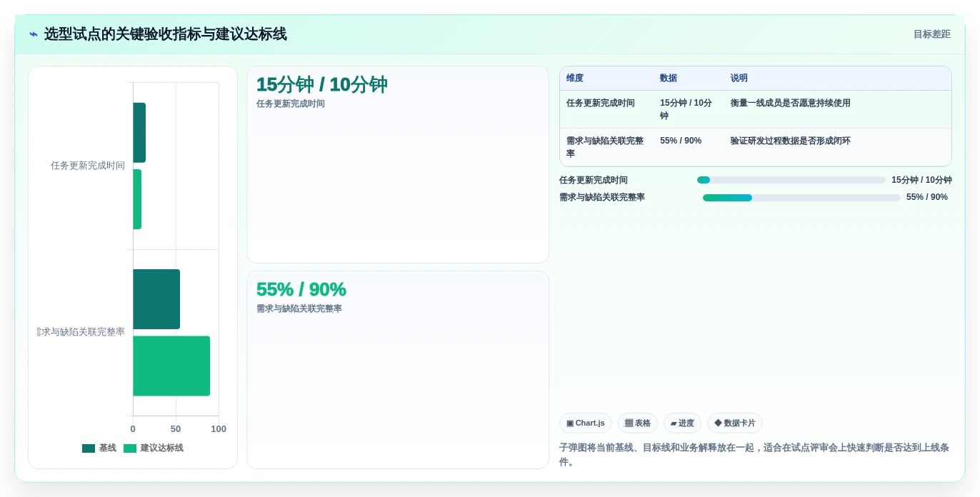
Task: Click the 建议达标线 green legend swatch
Action: [x=130, y=448]
